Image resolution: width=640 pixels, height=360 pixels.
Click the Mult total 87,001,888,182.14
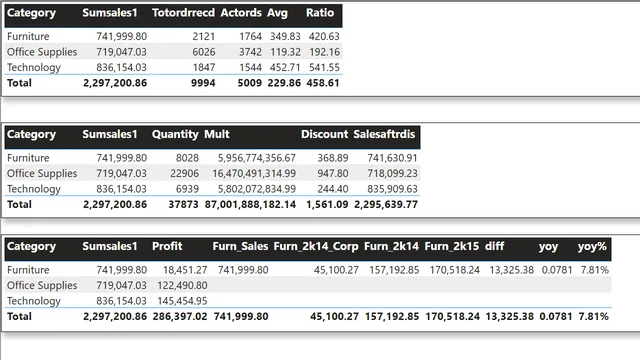click(x=250, y=204)
